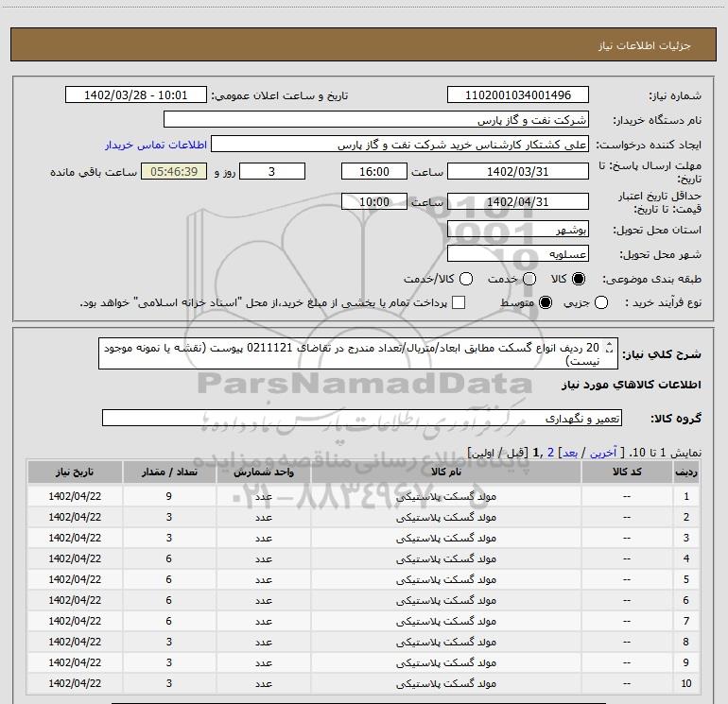This screenshot has width=728, height=704.
Task: Click item name in row 7
Action: [x=445, y=621]
